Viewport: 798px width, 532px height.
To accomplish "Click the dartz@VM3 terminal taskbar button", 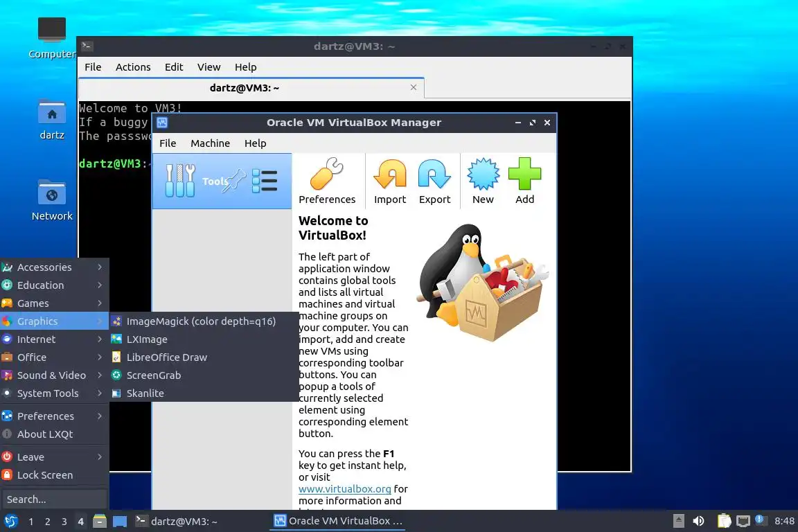I will click(199, 521).
